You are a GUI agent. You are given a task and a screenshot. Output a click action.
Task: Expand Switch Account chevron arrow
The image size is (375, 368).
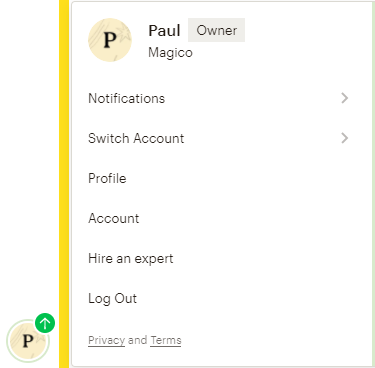coord(345,138)
